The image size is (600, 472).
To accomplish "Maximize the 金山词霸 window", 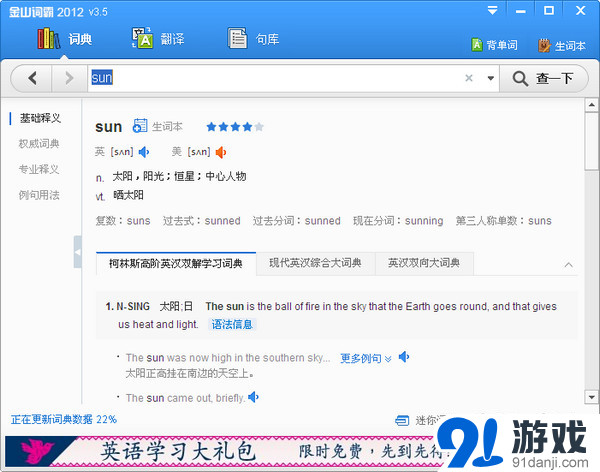I will (x=549, y=10).
